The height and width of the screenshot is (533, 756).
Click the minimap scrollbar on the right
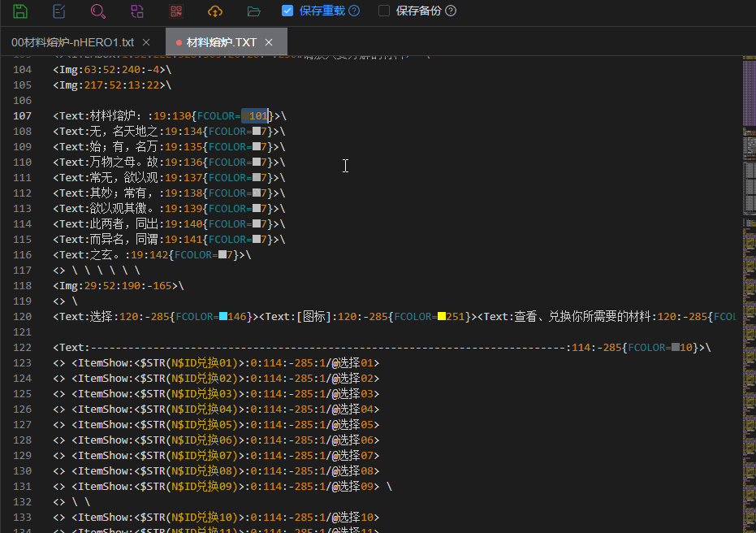coord(750,294)
